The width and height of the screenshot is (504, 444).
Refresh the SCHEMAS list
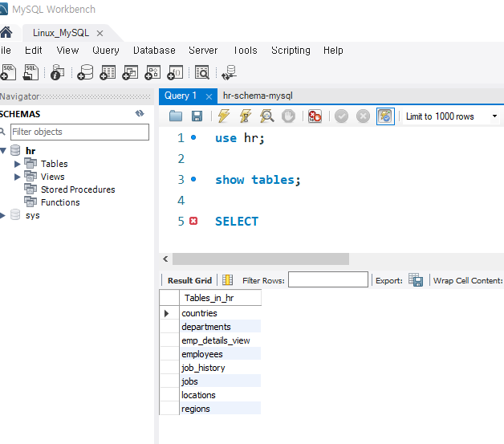coord(140,113)
